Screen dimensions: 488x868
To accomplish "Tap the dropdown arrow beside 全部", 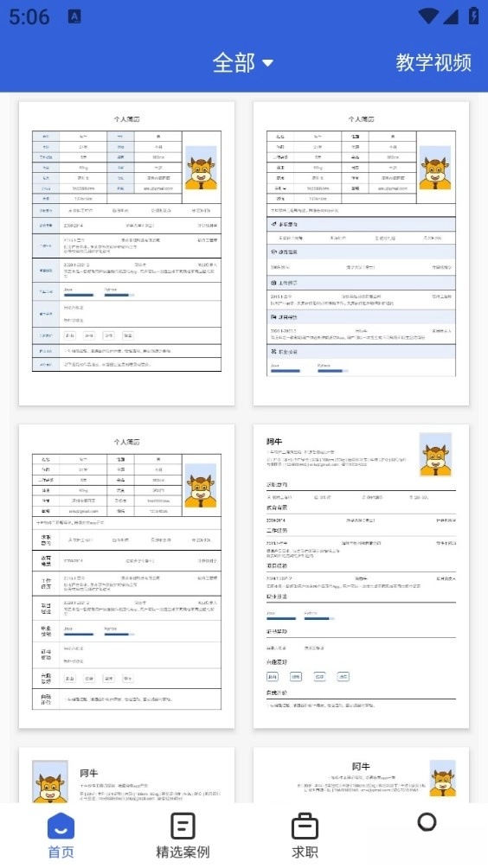I will 267,63.
